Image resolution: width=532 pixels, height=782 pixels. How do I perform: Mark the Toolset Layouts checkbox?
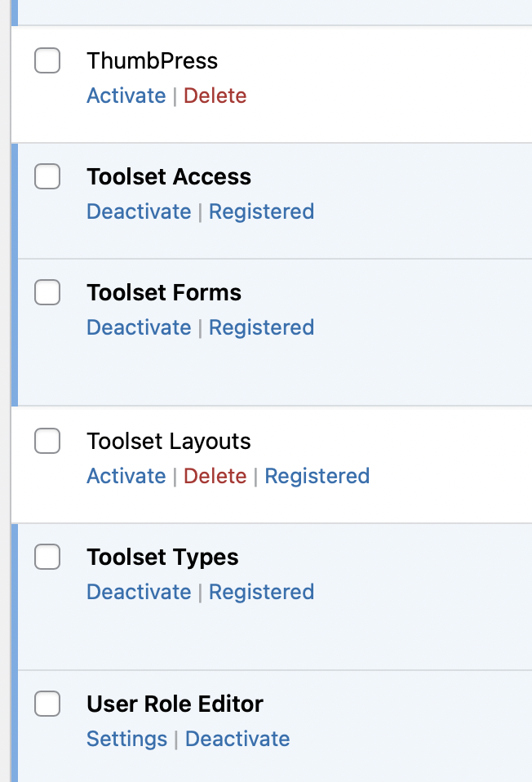coord(47,441)
